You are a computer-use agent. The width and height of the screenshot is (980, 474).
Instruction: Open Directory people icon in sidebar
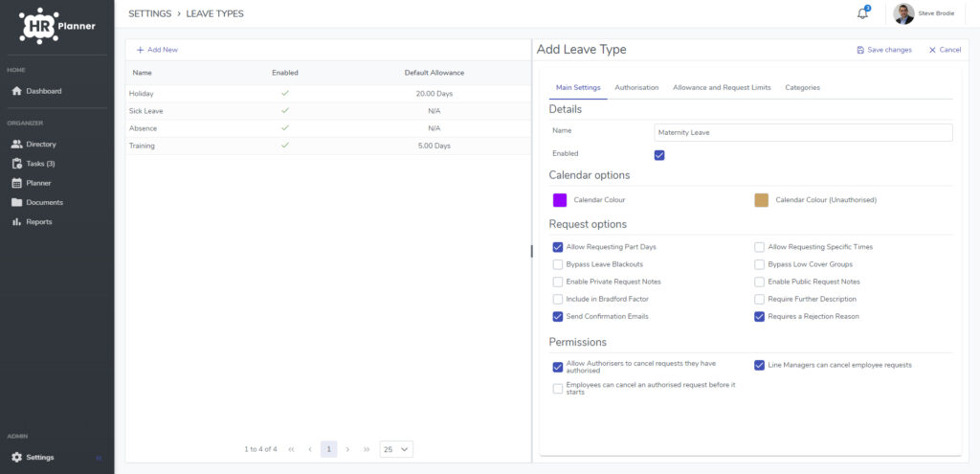(17, 145)
